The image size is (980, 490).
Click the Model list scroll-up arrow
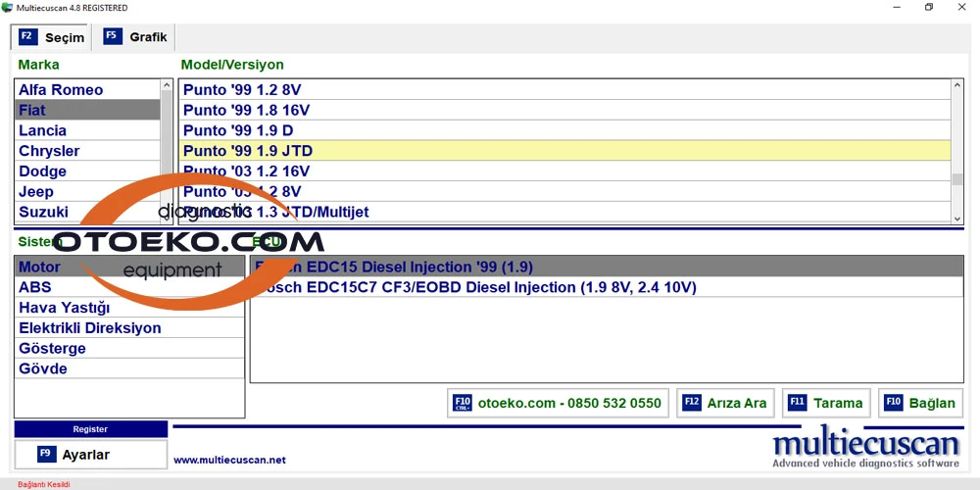[957, 85]
